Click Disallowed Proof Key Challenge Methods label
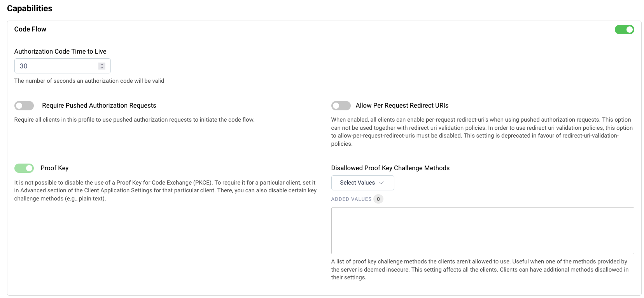This screenshot has width=644, height=298. pos(390,168)
